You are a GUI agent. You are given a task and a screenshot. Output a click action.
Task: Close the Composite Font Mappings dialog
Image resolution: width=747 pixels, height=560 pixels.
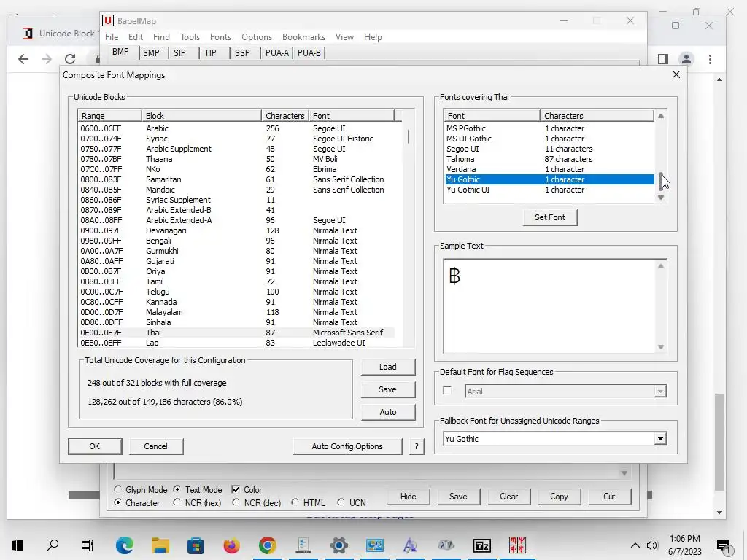tap(676, 75)
